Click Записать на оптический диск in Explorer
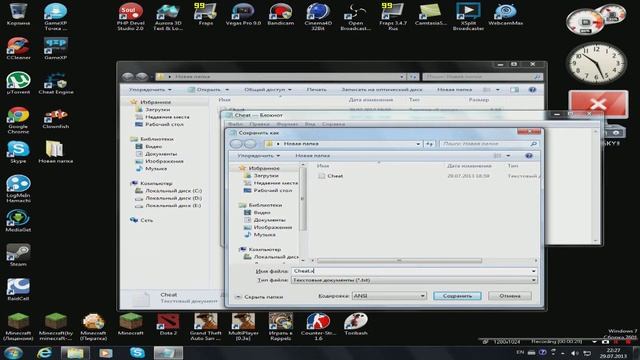 pyautogui.click(x=382, y=89)
